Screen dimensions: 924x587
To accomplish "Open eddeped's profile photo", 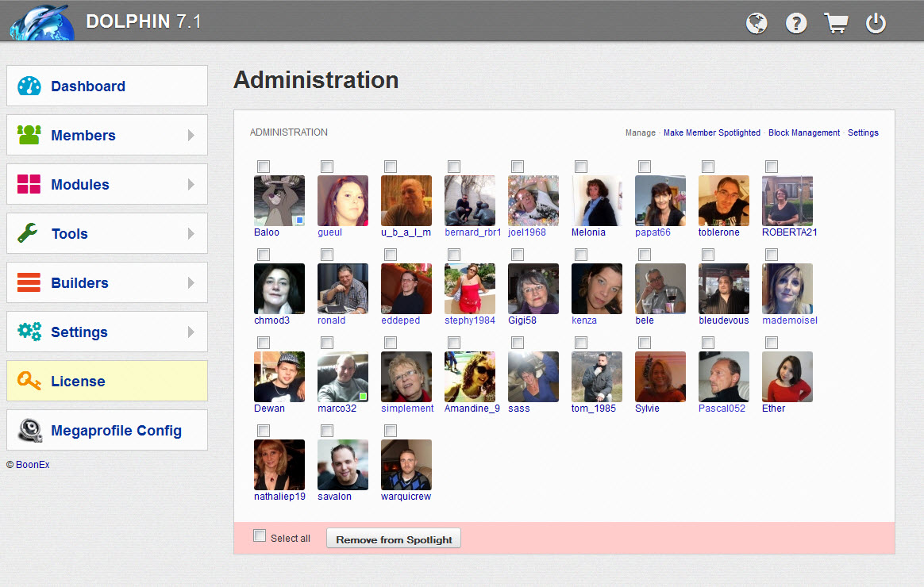I will [x=406, y=289].
